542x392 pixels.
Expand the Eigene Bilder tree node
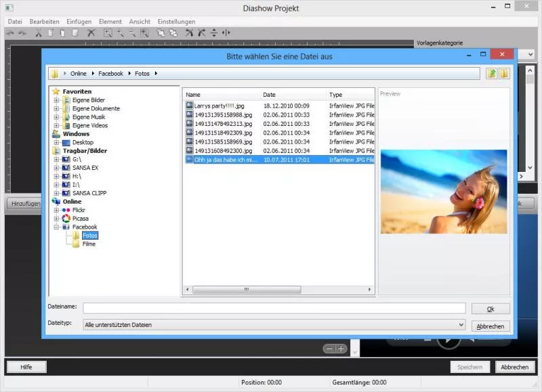(56, 100)
